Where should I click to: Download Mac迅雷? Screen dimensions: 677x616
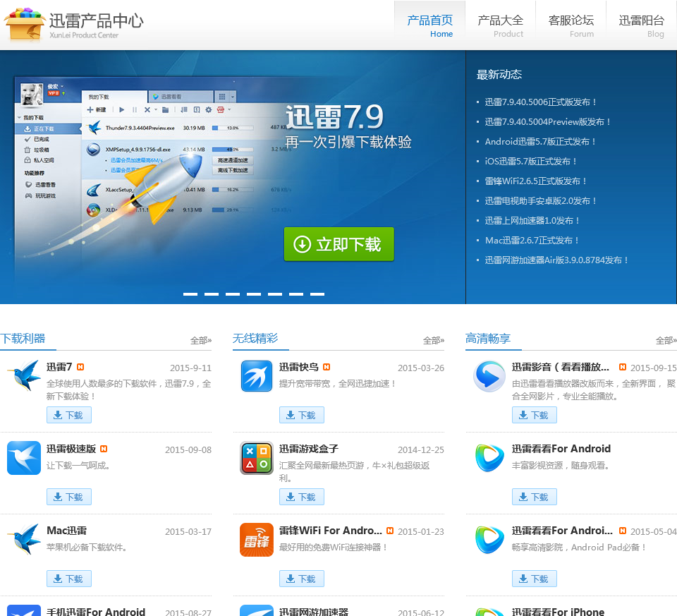coord(69,579)
